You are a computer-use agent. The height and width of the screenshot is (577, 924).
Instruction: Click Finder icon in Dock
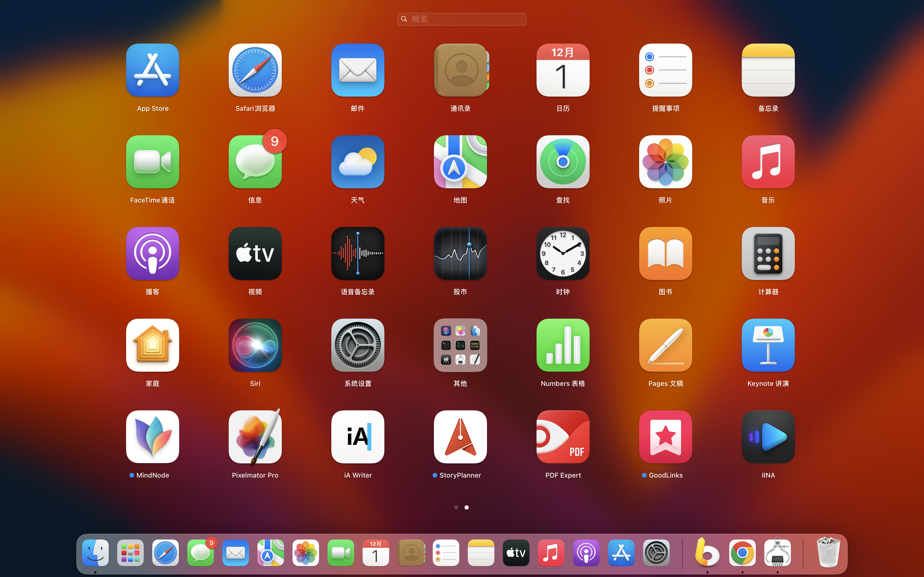[95, 553]
